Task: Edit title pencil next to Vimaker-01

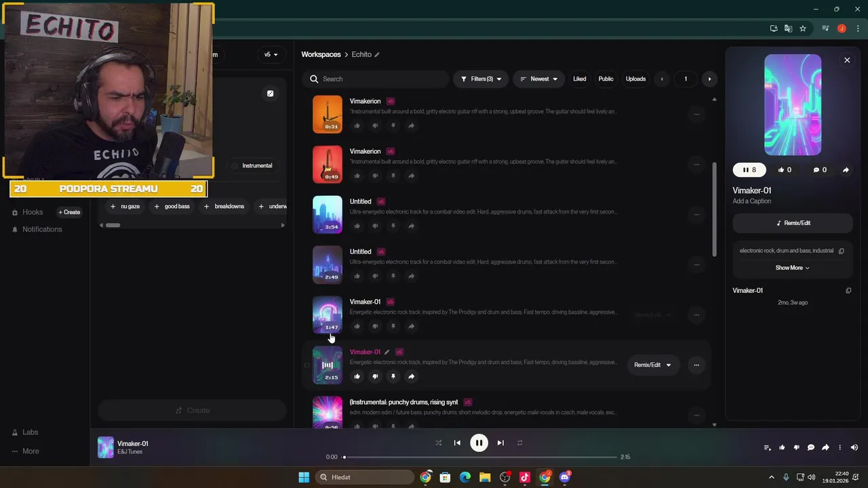Action: 387,352
